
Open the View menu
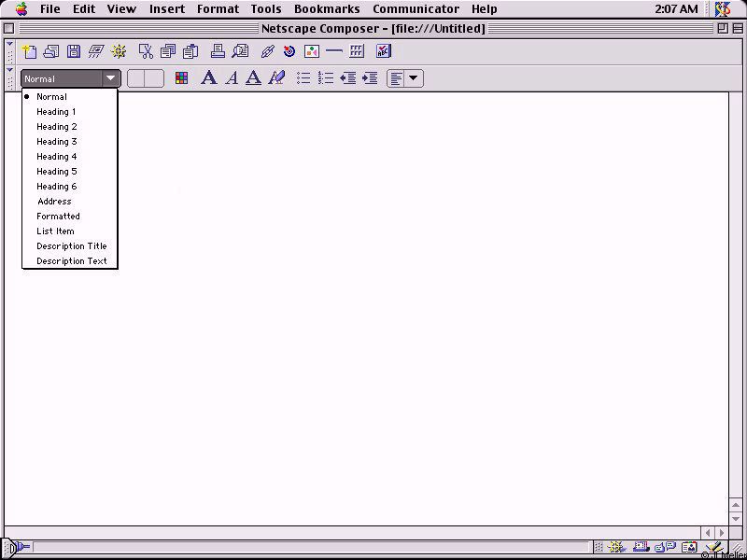[x=121, y=9]
